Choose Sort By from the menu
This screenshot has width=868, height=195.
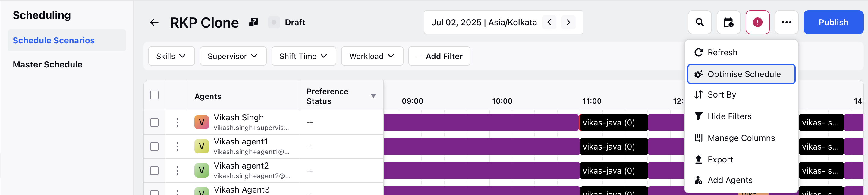pyautogui.click(x=741, y=95)
